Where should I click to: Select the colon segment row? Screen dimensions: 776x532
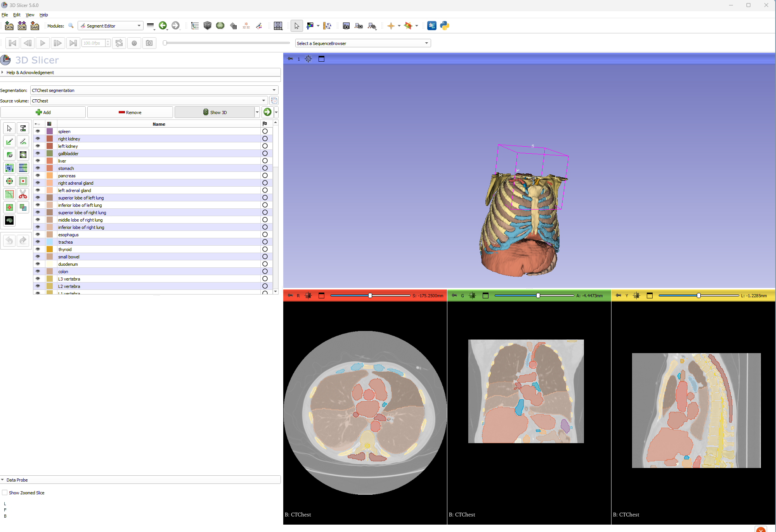pos(153,272)
